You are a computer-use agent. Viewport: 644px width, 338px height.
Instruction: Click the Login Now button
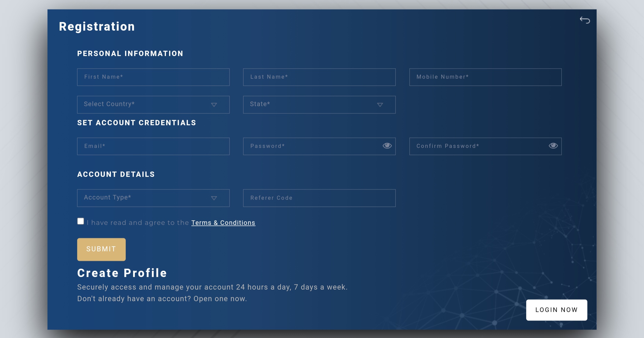click(556, 310)
